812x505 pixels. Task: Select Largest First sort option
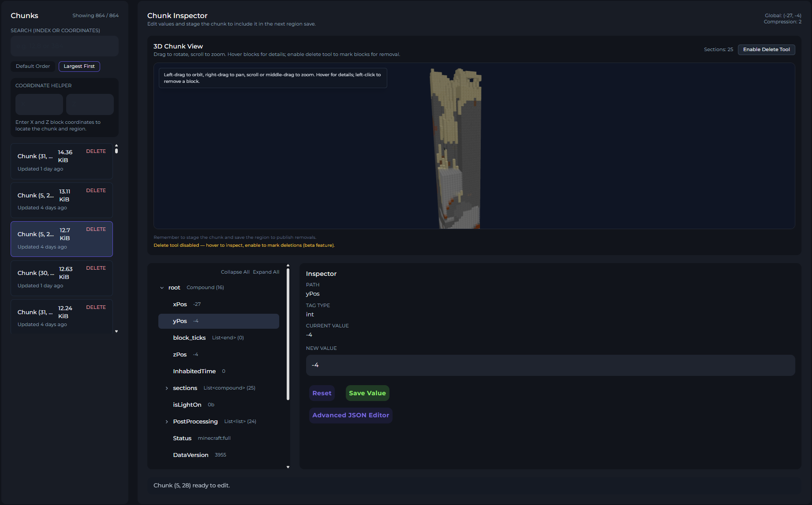(x=79, y=67)
